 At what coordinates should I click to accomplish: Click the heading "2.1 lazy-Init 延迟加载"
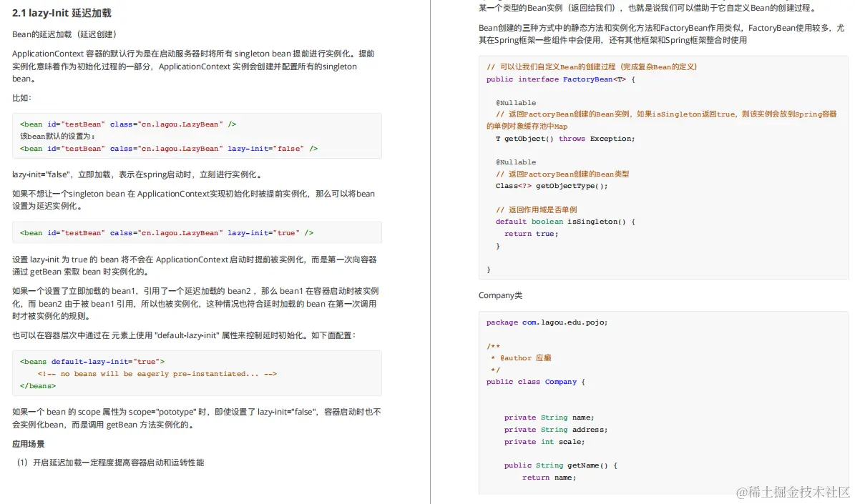point(63,12)
